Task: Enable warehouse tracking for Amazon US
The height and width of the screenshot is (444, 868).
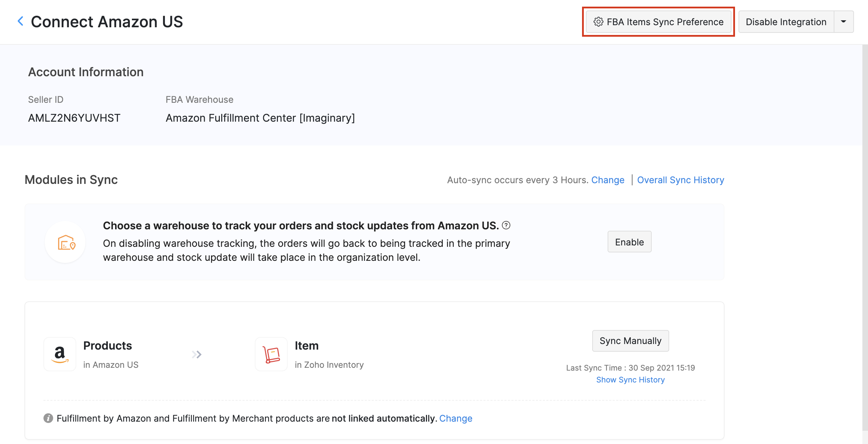Action: (629, 242)
